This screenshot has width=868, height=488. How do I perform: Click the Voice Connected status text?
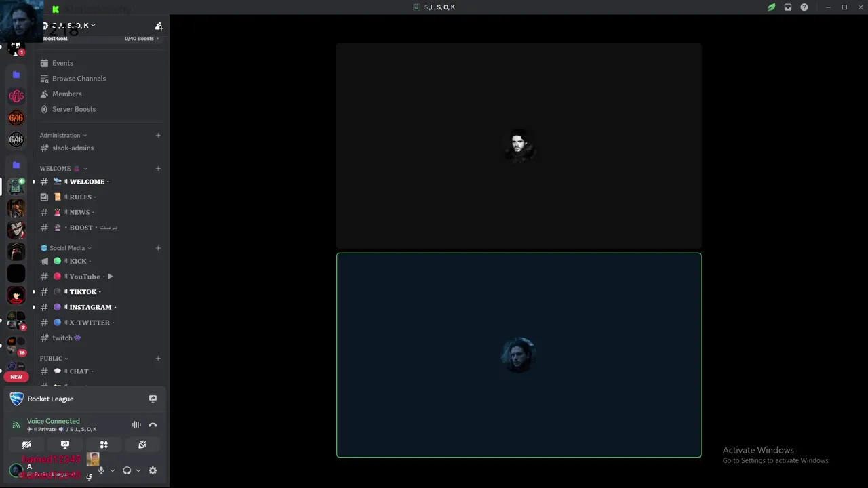pyautogui.click(x=53, y=421)
